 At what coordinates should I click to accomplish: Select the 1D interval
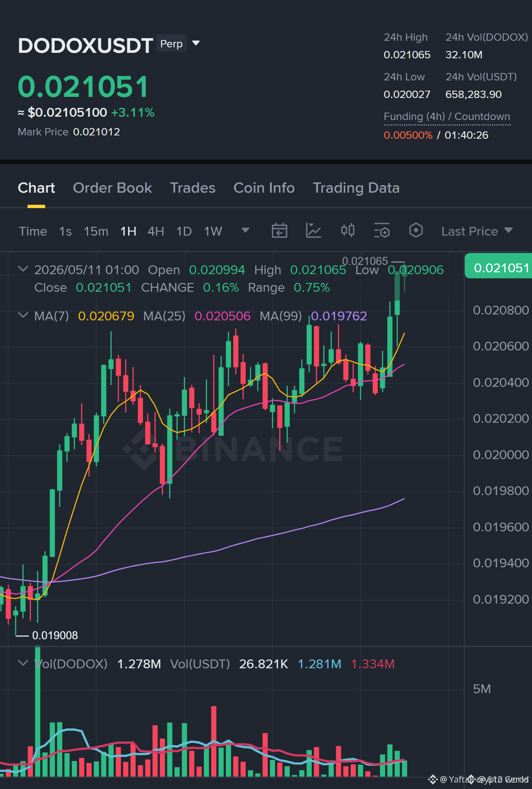184,231
